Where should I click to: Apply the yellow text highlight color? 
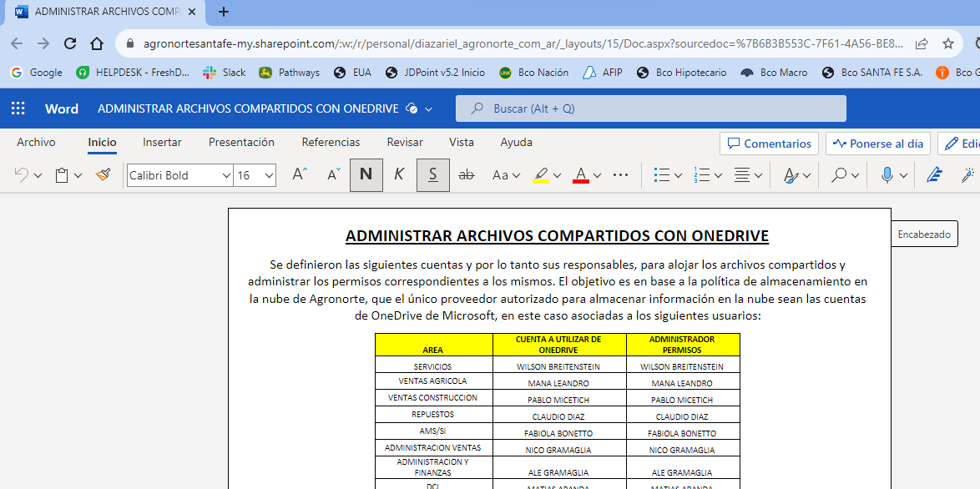541,175
